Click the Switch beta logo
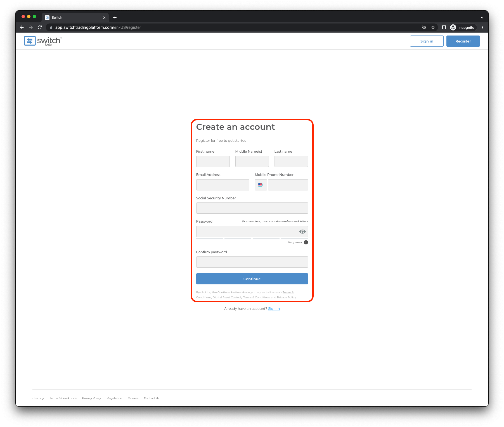504x427 pixels. point(43,41)
